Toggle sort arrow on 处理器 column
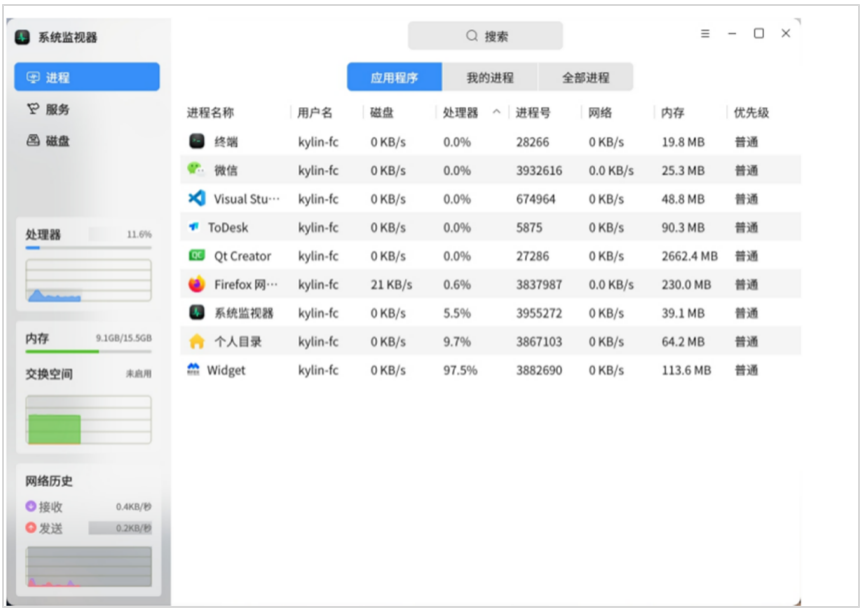 coord(496,113)
